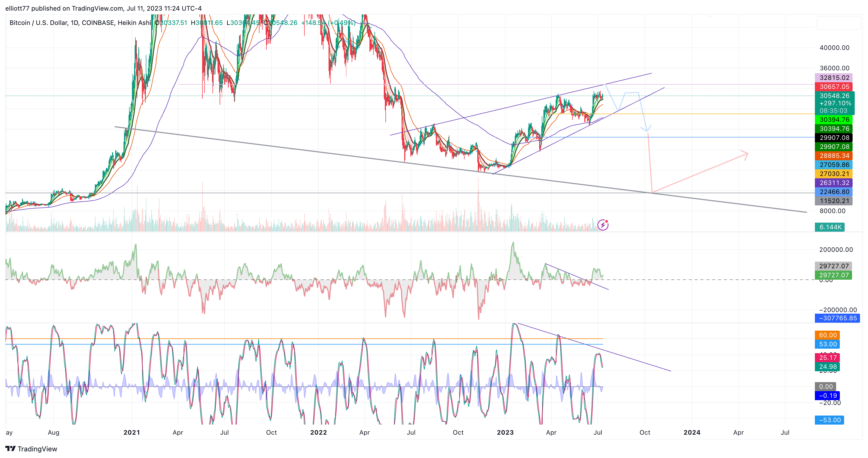Click the elliott77 published on TradingView.com header
Viewport: 868px width, 458px height.
[x=103, y=8]
